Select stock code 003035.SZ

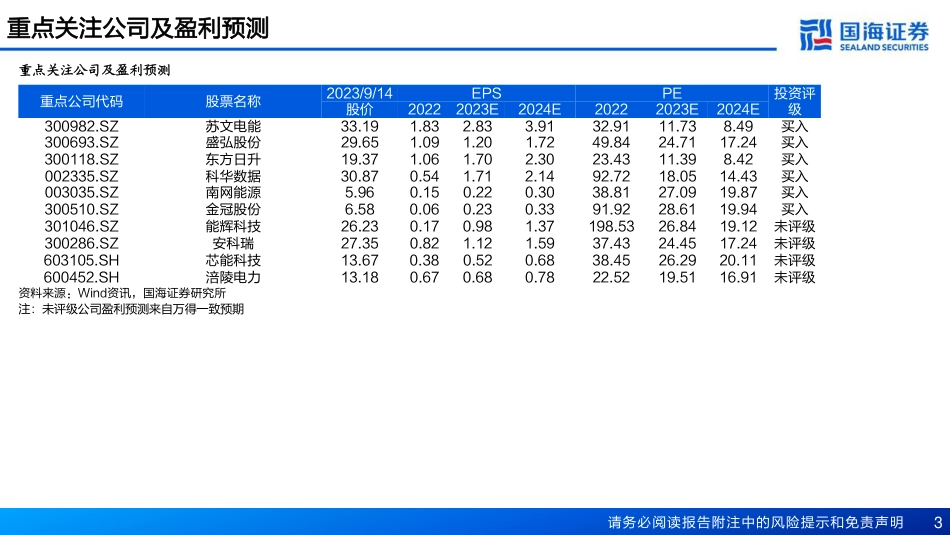tap(81, 193)
